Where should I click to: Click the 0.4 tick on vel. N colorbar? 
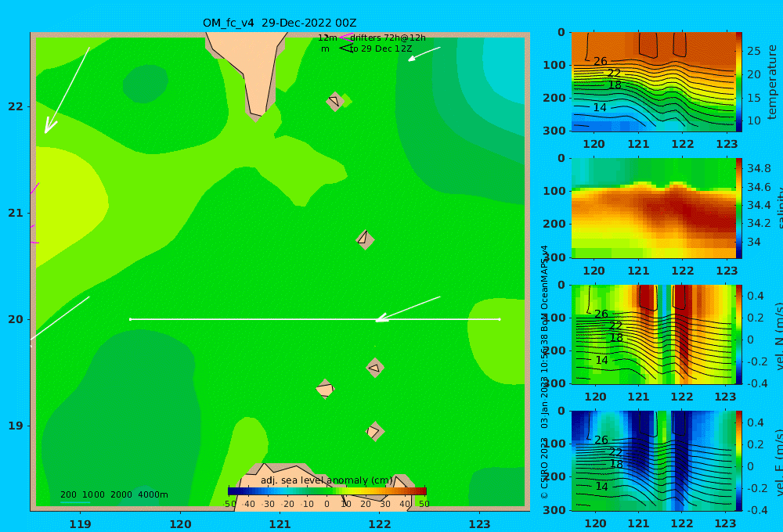point(756,296)
